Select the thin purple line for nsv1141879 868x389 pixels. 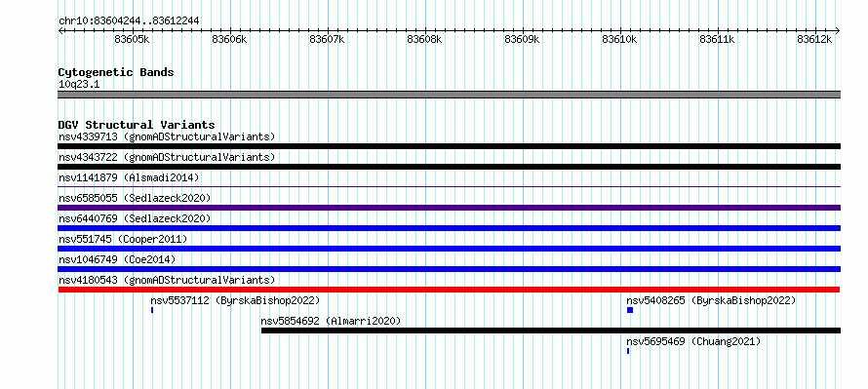click(449, 187)
